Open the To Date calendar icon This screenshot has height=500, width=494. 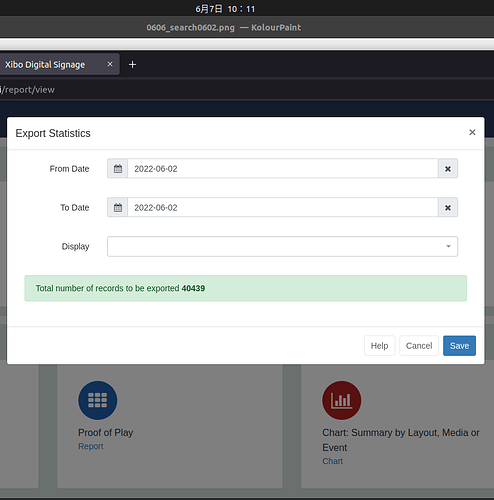click(118, 208)
